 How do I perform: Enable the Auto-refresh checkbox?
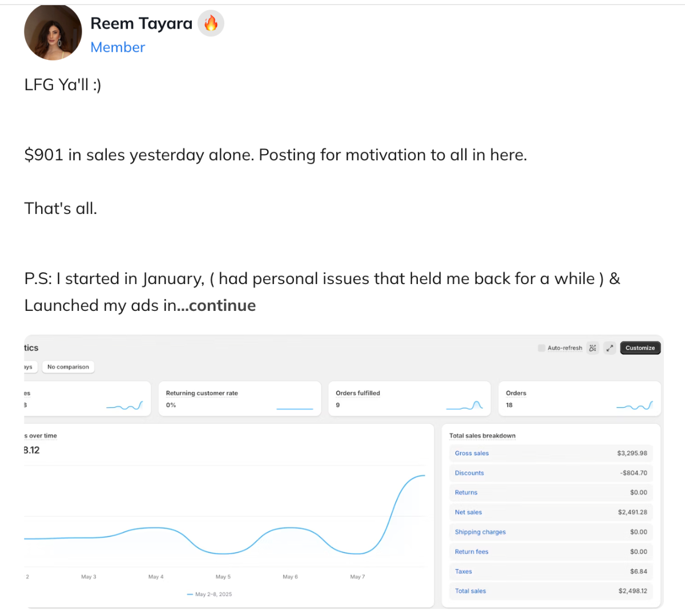coord(542,348)
